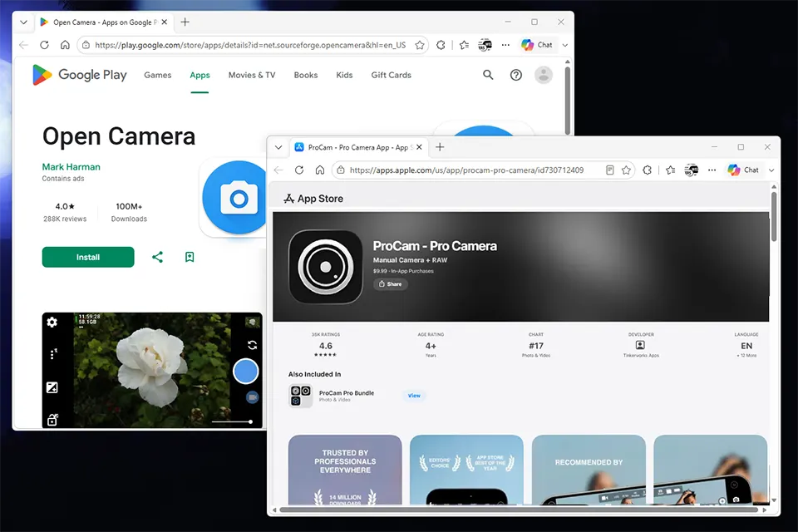798x532 pixels.
Task: Open the #17 Photo & Video chart
Action: point(536,345)
